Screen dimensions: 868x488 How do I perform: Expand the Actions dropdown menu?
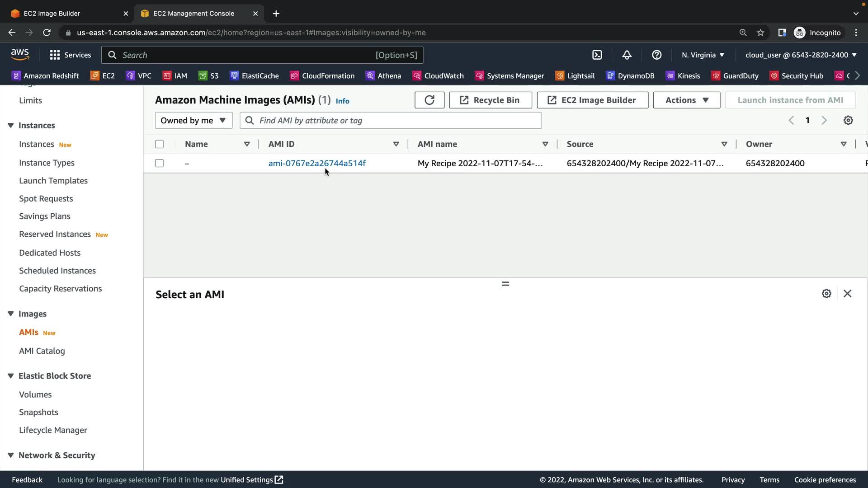point(686,100)
